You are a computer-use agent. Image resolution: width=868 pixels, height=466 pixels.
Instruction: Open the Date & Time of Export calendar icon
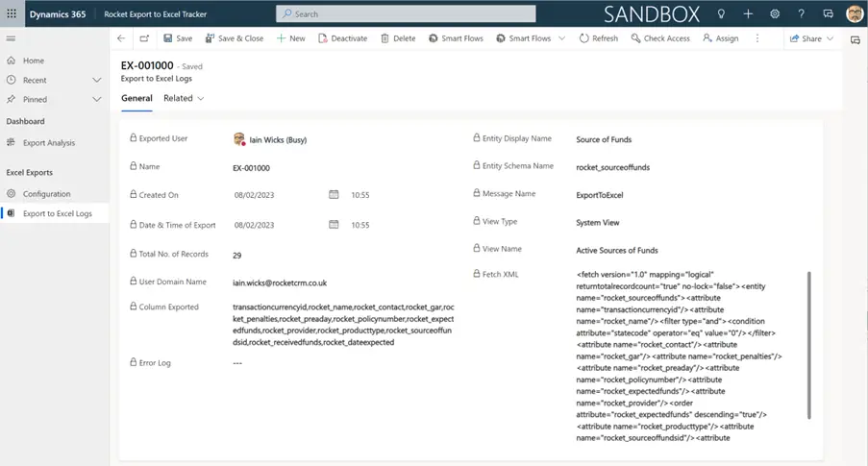[334, 224]
